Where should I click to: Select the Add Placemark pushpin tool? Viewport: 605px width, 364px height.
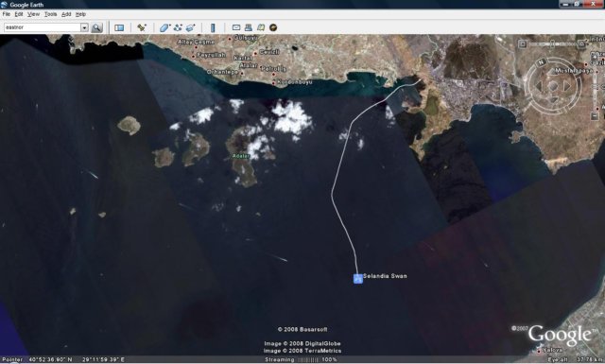pos(142,27)
